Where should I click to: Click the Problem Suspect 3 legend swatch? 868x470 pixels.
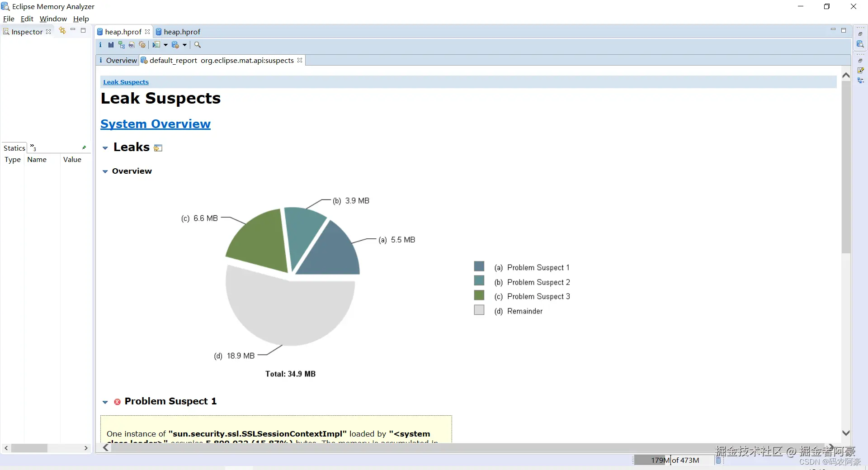[x=479, y=295]
